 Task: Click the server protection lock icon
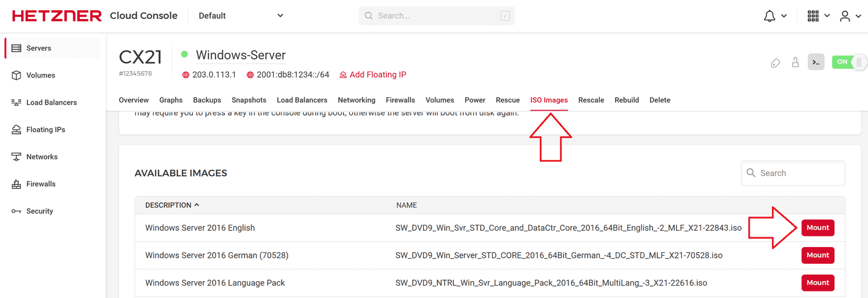[795, 62]
